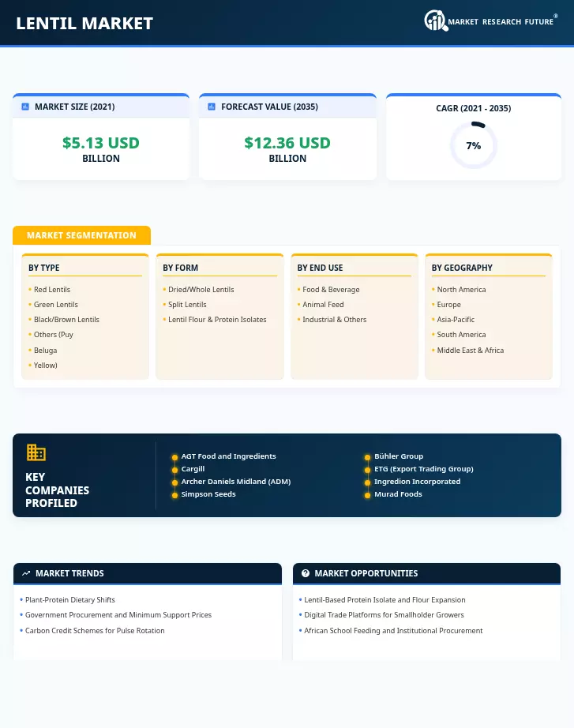Click the Yellow) entry
Viewport: 574px width, 728px height.
tap(46, 366)
